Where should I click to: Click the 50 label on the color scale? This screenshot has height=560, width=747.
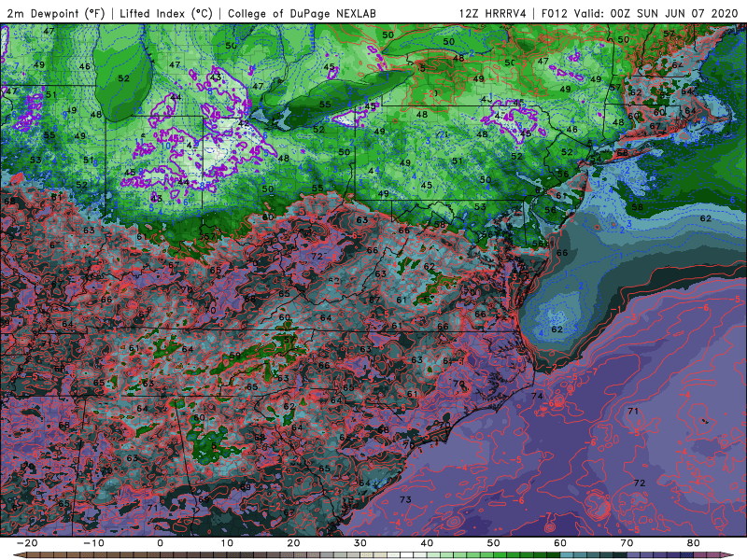(x=494, y=543)
